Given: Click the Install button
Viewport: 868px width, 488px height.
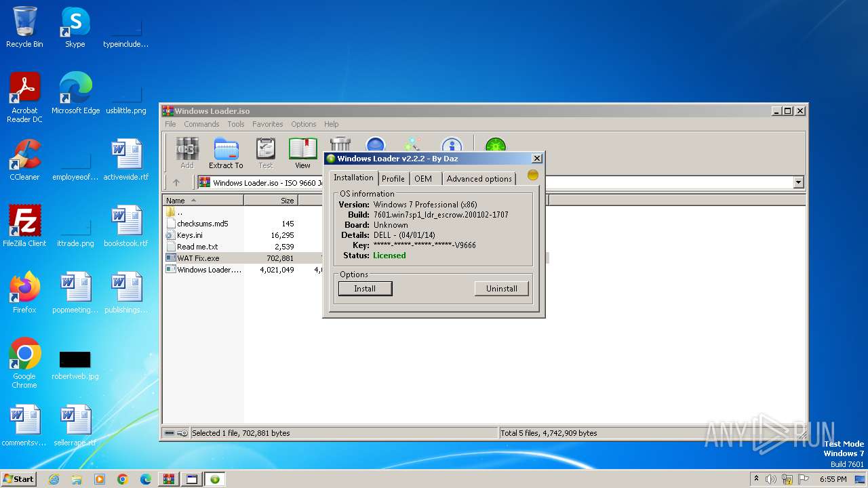Looking at the screenshot, I should [x=365, y=289].
